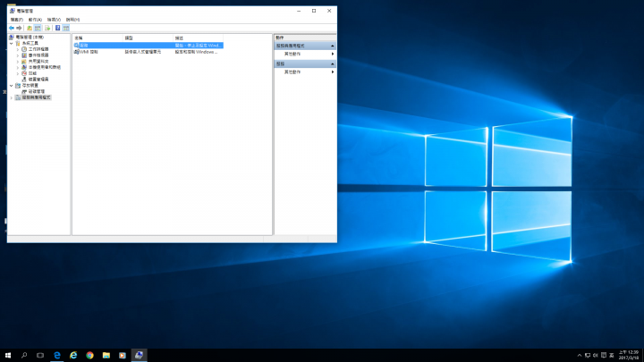
Task: Open the 檢視(V) View menu
Action: 54,20
